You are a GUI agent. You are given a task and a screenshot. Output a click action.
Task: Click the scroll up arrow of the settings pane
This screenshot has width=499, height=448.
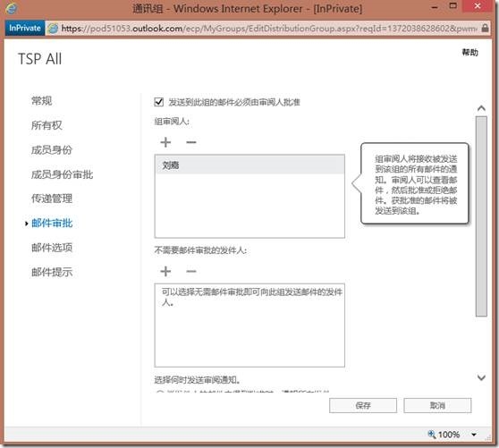pos(481,108)
